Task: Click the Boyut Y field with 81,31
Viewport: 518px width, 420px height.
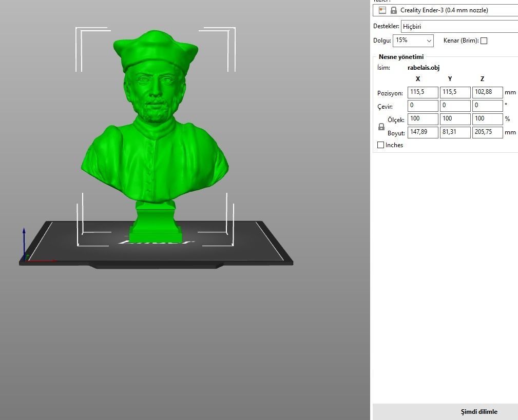Action: [x=455, y=132]
